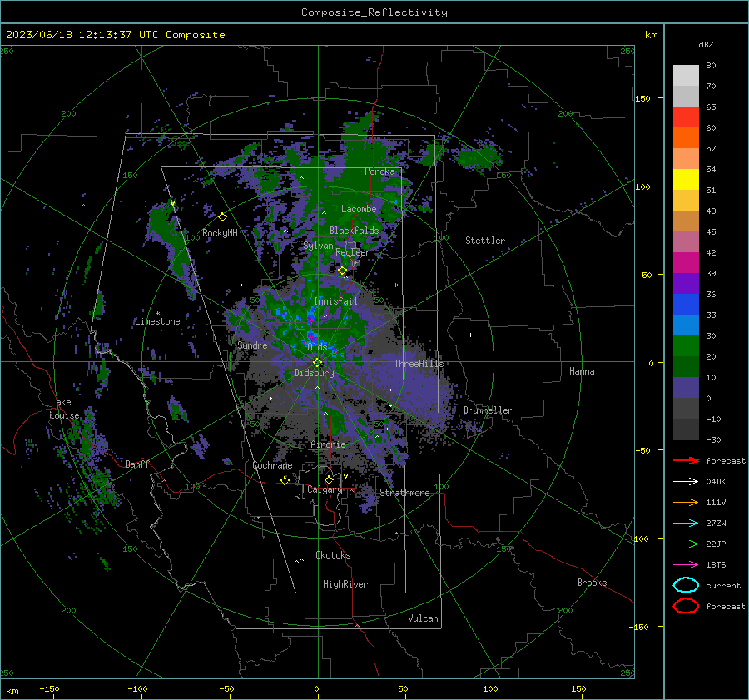This screenshot has width=749, height=700.
Task: Click the red forecast arrow in legend
Action: (x=686, y=460)
